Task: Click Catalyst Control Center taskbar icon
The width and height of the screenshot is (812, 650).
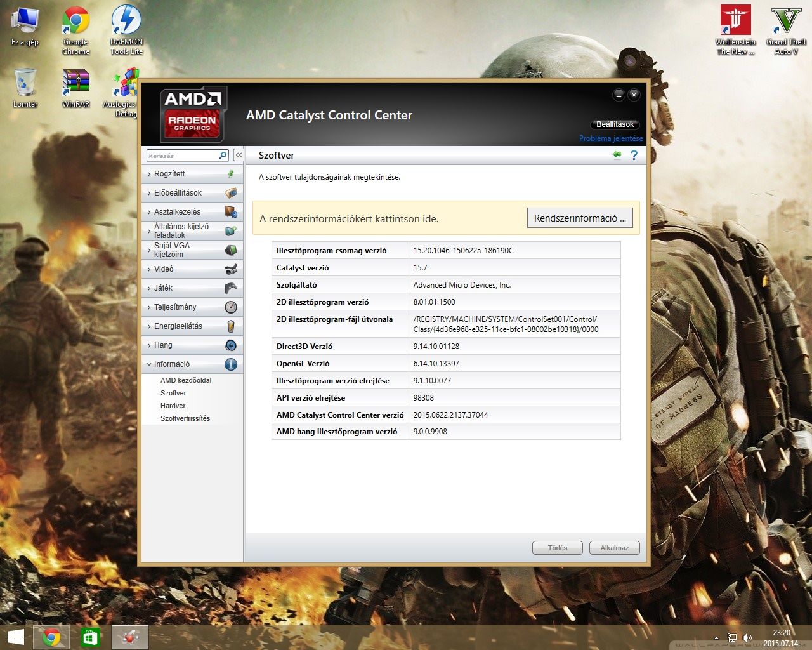Action: coord(130,637)
